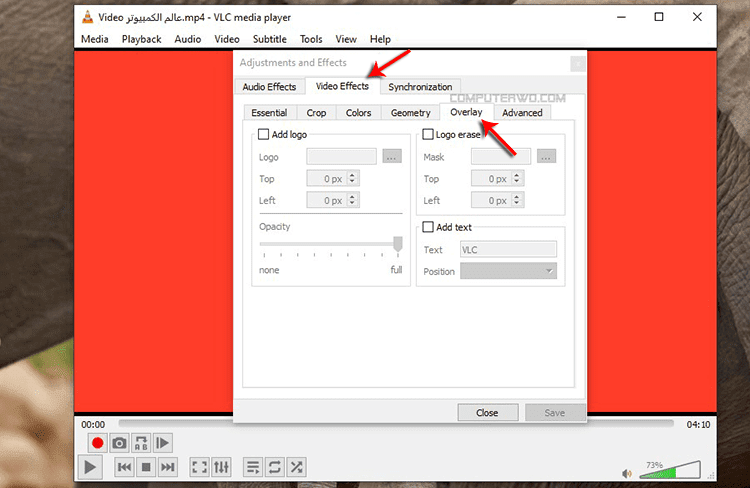Click the red Record button
Screen dimensions: 750x488
97,443
